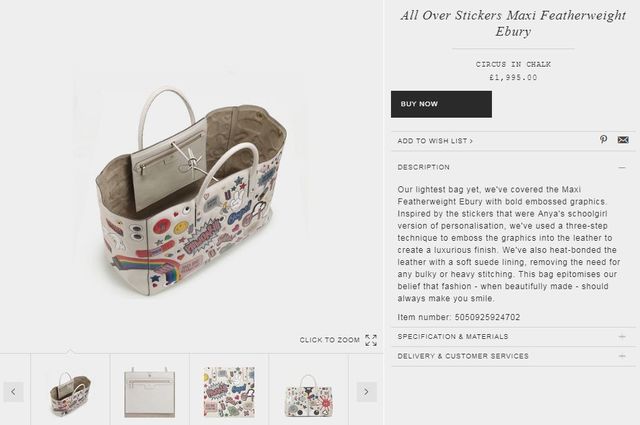Click the Circus in Chalk colour label
Screen dimensions: 640x425
513,65
